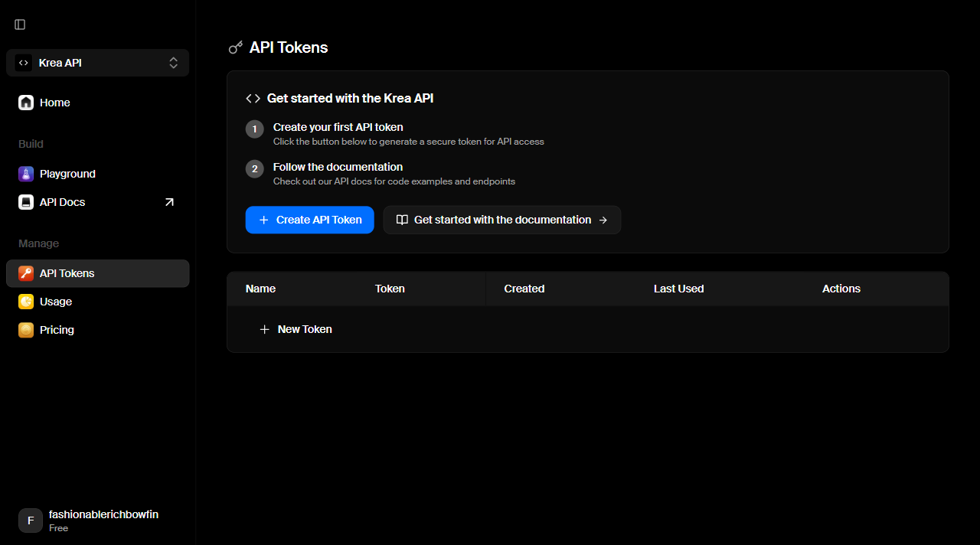Click the Actions column header
Viewport: 980px width, 545px height.
(x=841, y=289)
